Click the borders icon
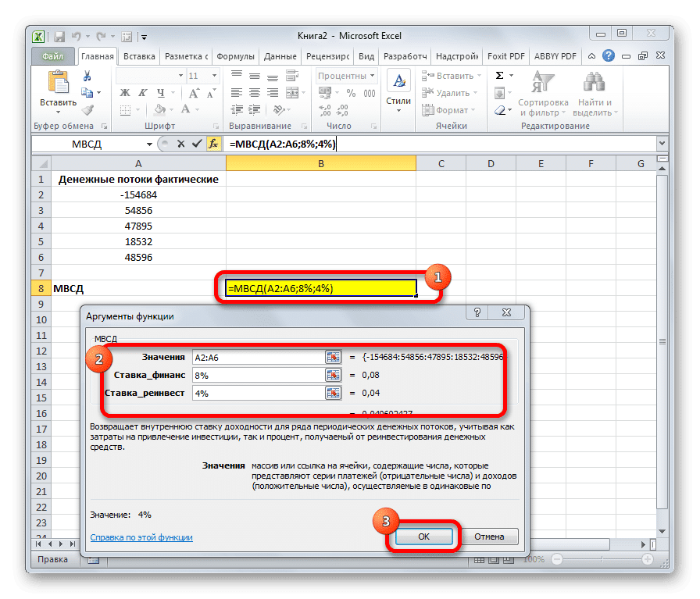This screenshot has width=700, height=599. coord(126,110)
